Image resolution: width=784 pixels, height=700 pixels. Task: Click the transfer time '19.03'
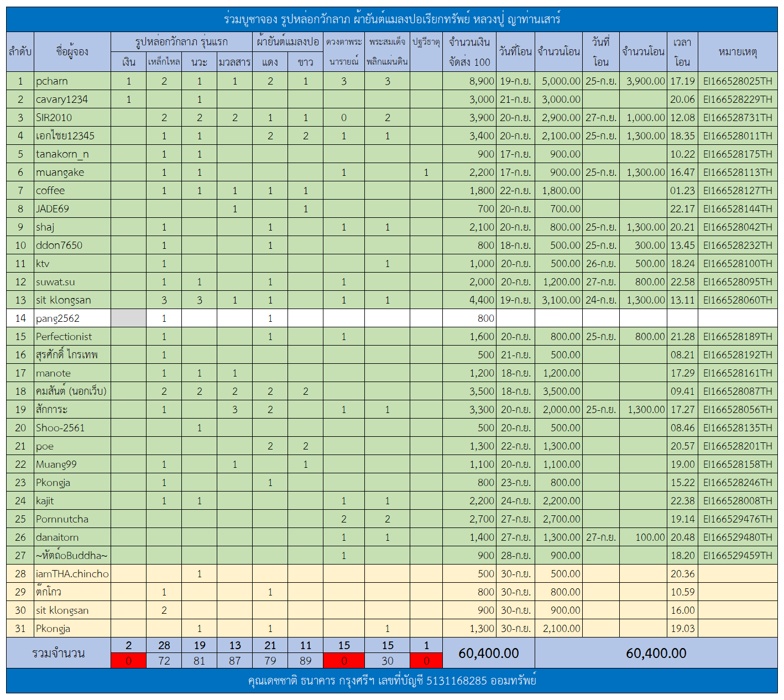pyautogui.click(x=682, y=629)
